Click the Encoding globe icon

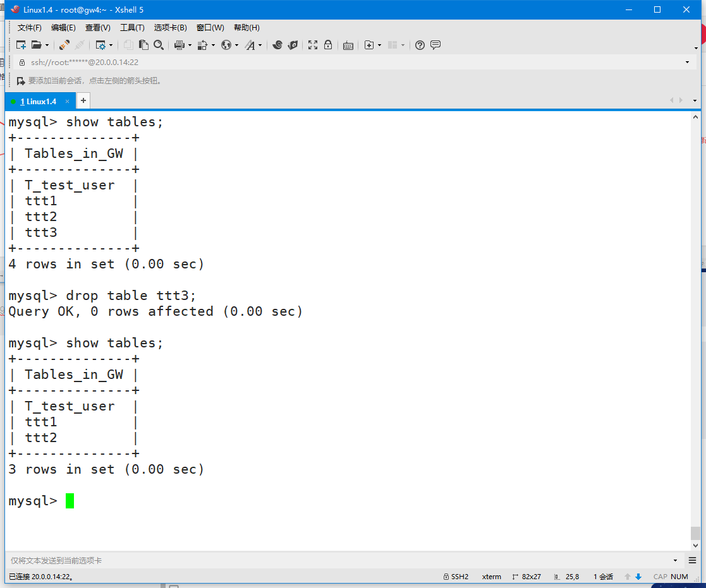226,45
